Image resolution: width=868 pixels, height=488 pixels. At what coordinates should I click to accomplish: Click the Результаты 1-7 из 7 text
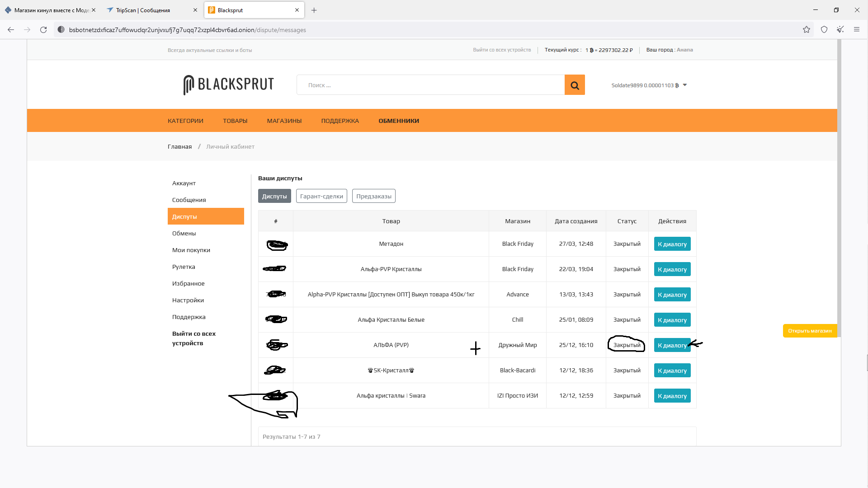point(292,436)
